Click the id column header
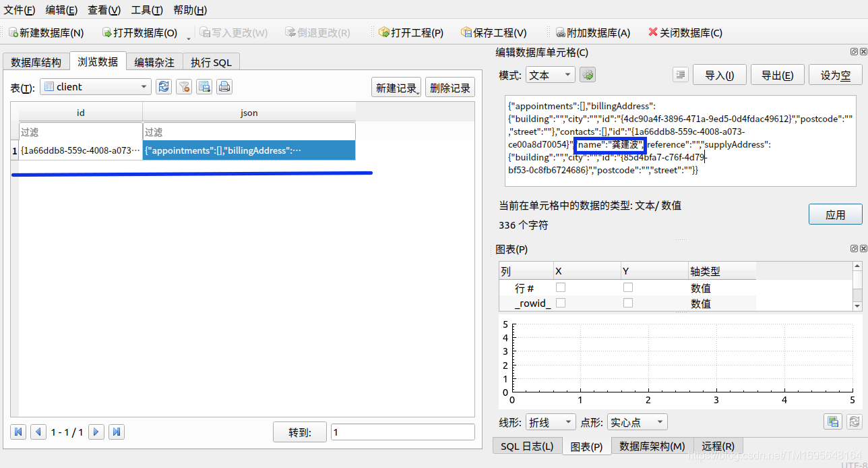Screen dimensions: 868x468 tap(81, 113)
